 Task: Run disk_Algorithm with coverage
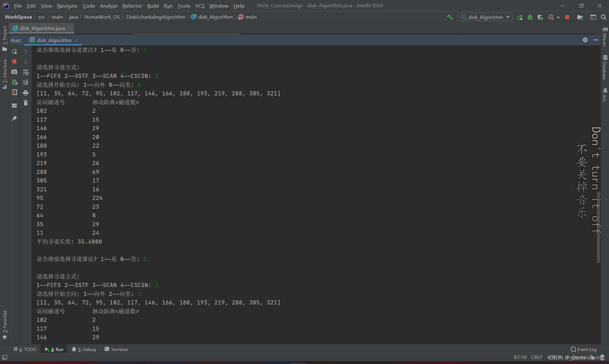pyautogui.click(x=540, y=17)
